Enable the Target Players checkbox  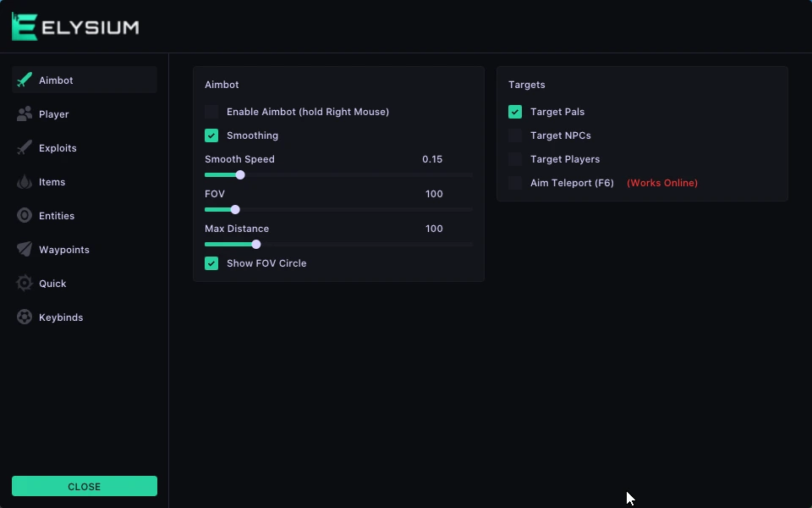(x=515, y=159)
